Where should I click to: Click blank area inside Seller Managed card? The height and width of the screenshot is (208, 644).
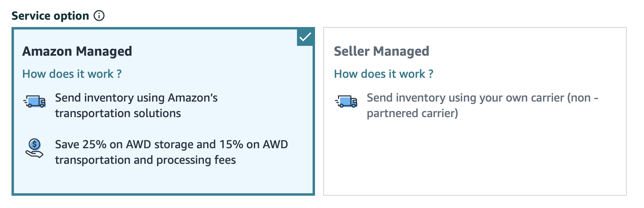tap(475, 160)
